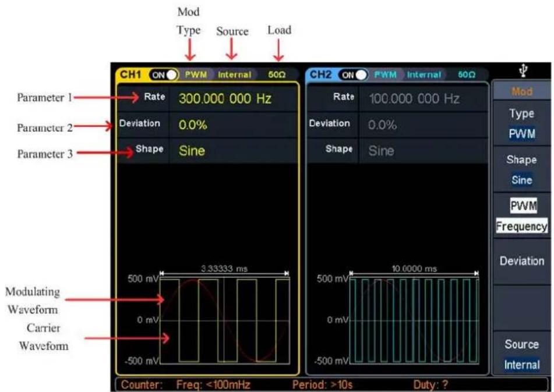
Task: Click CH2 500 mV axis label
Action: [333, 278]
